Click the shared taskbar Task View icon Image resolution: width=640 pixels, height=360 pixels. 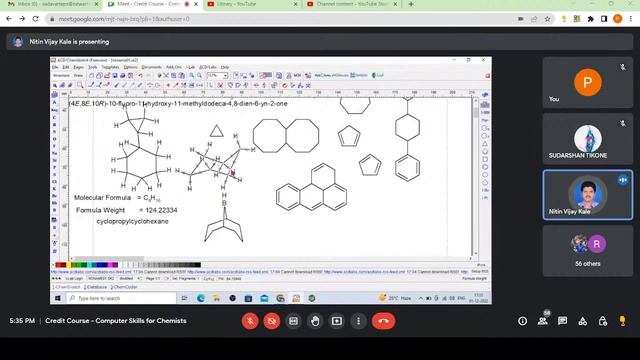coord(184,298)
